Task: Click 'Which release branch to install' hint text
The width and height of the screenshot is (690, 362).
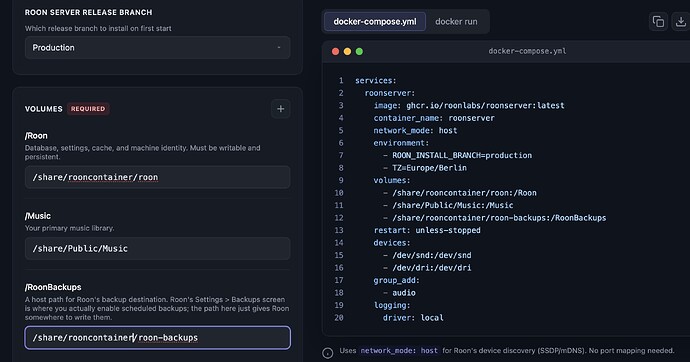Action: click(x=98, y=28)
